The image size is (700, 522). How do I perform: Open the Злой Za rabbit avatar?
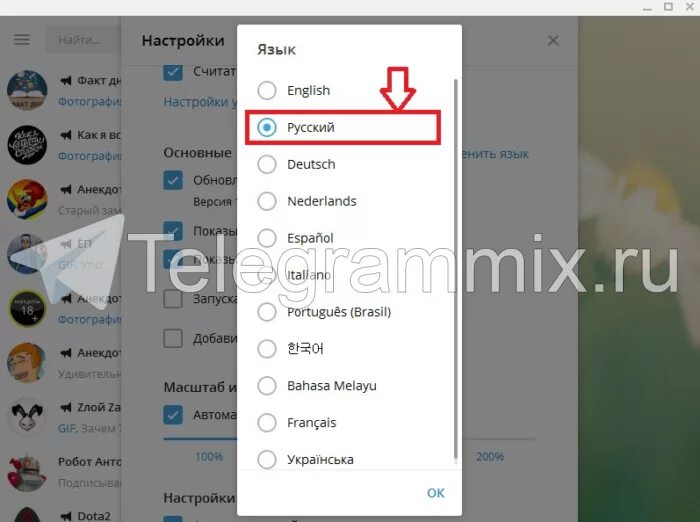(x=27, y=417)
